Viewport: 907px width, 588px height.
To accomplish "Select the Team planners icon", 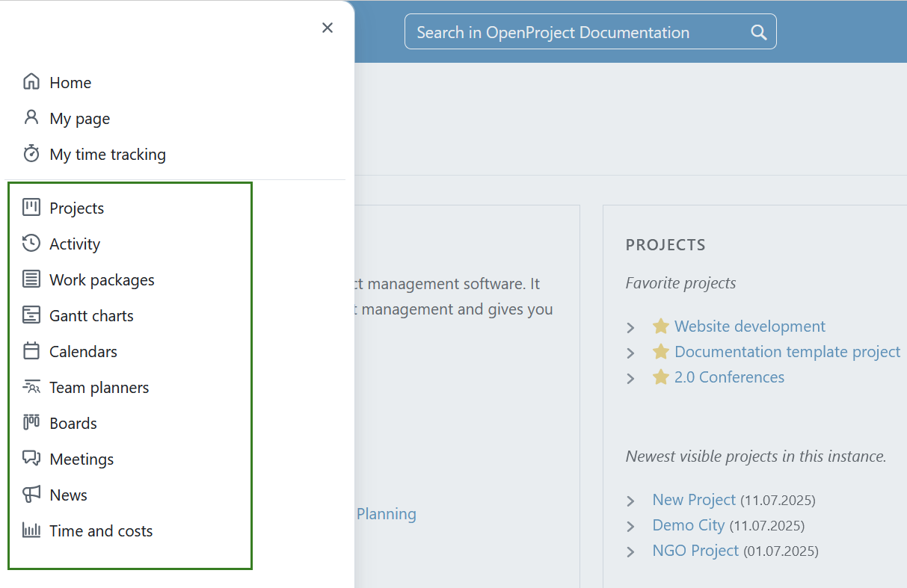I will click(31, 386).
